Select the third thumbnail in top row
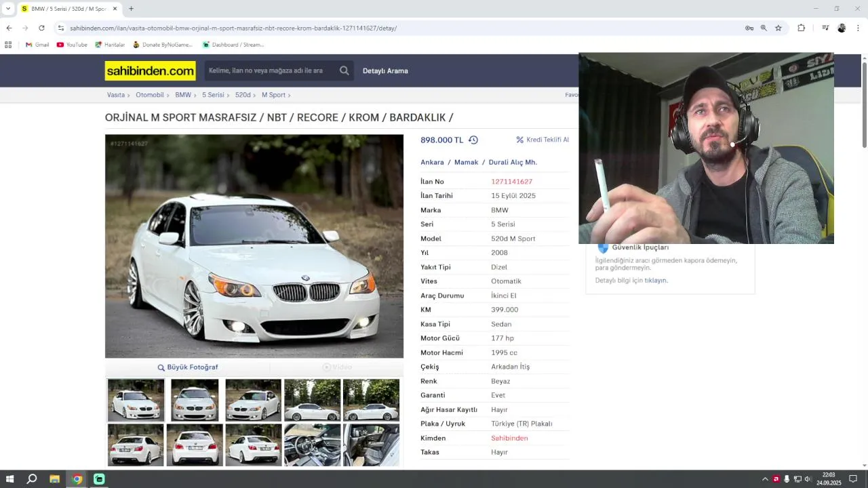868x488 pixels. [253, 400]
